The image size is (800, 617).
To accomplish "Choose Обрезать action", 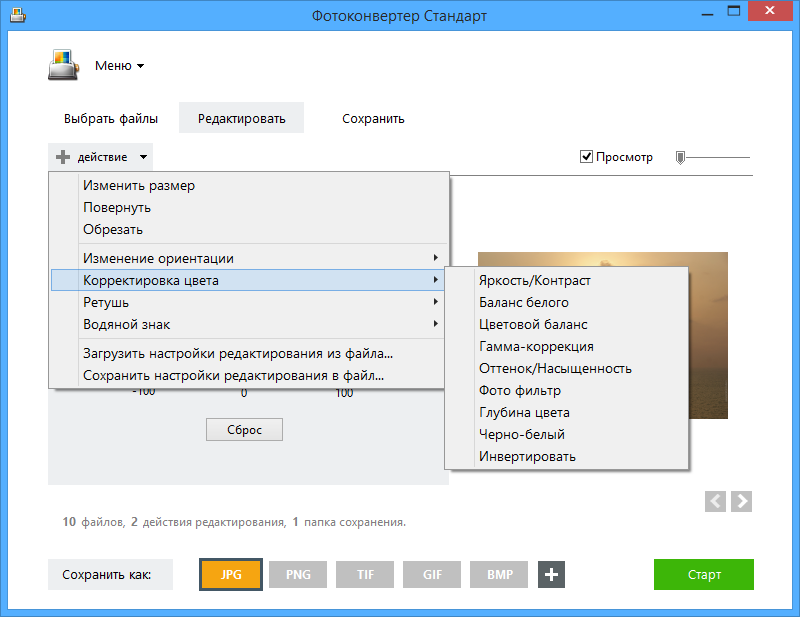I will point(248,229).
